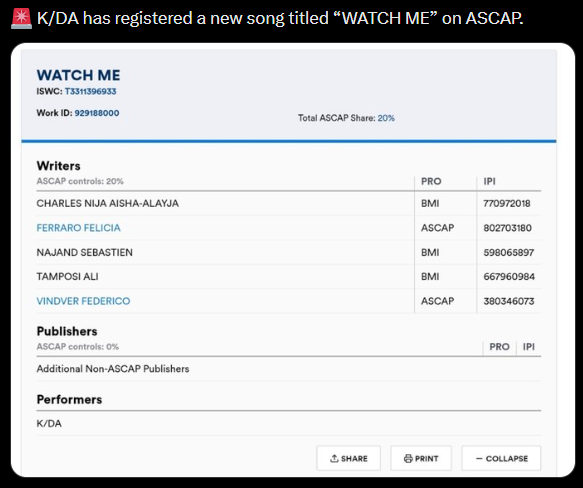The image size is (583, 488).
Task: Click the share arrow icon
Action: [x=334, y=458]
